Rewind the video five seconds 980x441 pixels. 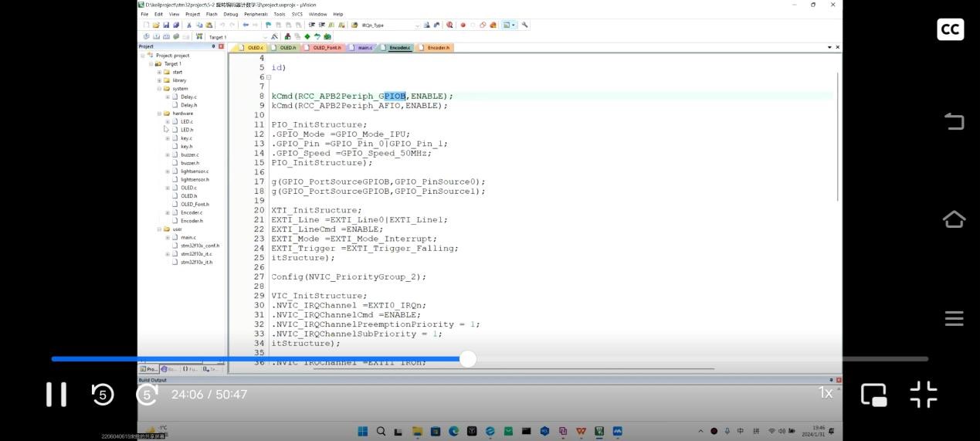pyautogui.click(x=103, y=394)
